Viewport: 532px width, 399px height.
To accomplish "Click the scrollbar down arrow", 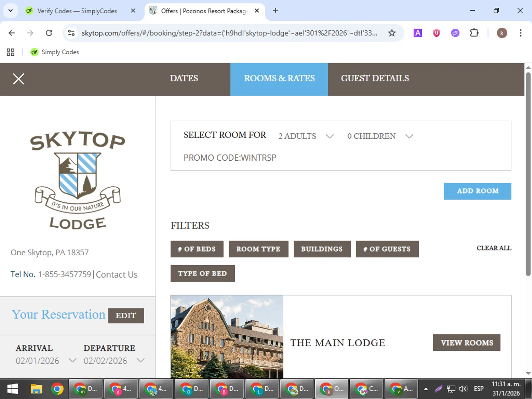I will click(528, 373).
